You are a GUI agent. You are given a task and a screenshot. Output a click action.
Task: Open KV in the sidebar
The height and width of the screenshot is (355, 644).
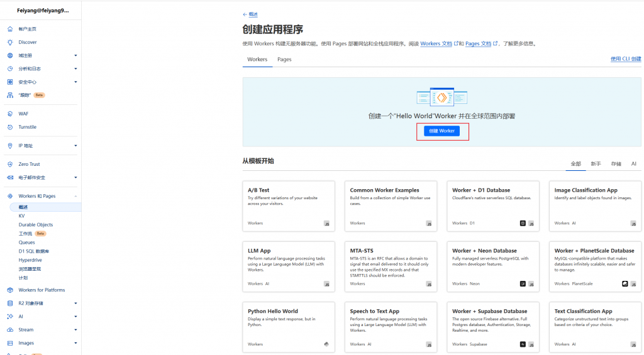[x=22, y=216]
